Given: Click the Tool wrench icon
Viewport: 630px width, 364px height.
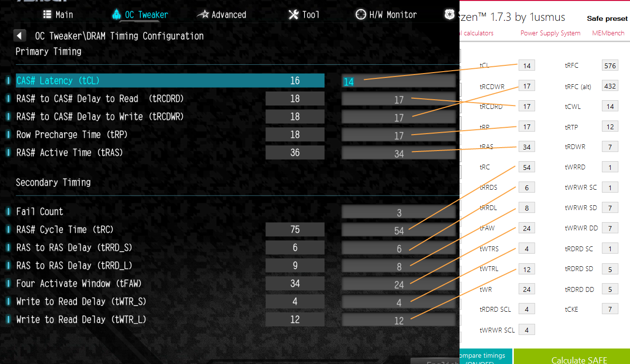Looking at the screenshot, I should click(293, 15).
